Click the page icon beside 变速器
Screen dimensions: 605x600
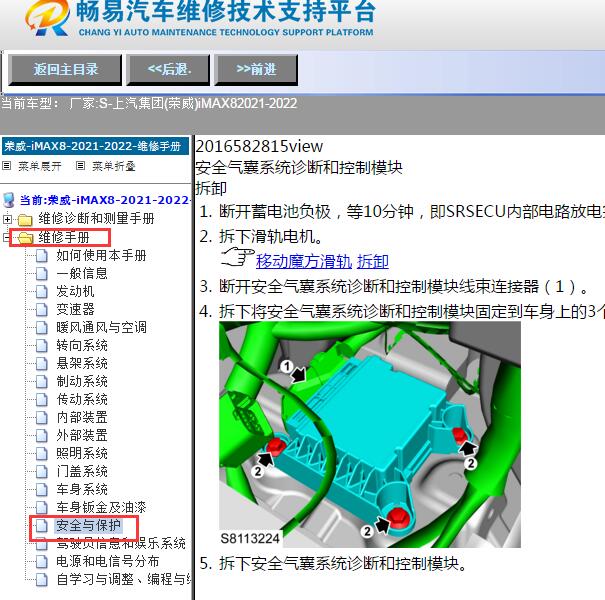tap(42, 309)
